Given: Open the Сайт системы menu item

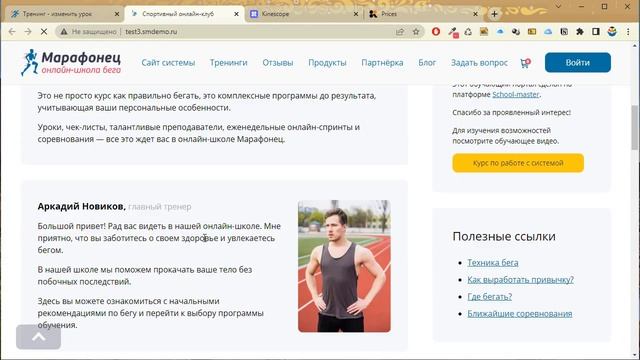Looking at the screenshot, I should coord(168,63).
